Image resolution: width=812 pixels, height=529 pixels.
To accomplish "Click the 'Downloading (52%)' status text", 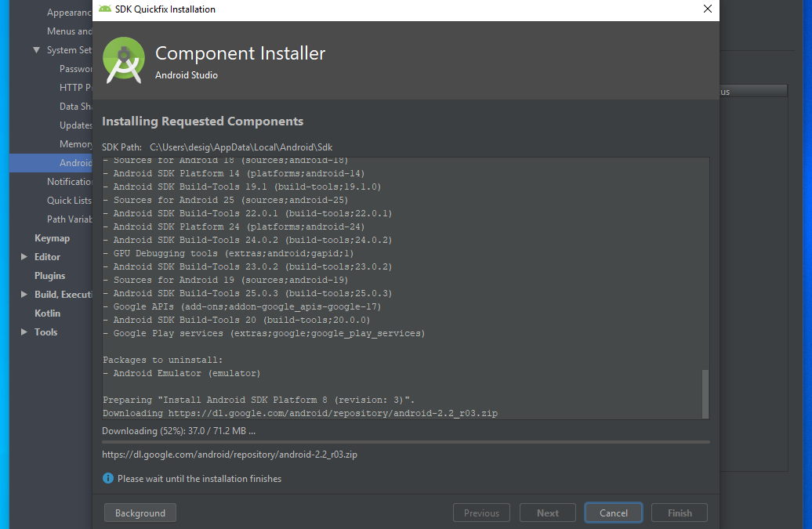I will coord(179,431).
